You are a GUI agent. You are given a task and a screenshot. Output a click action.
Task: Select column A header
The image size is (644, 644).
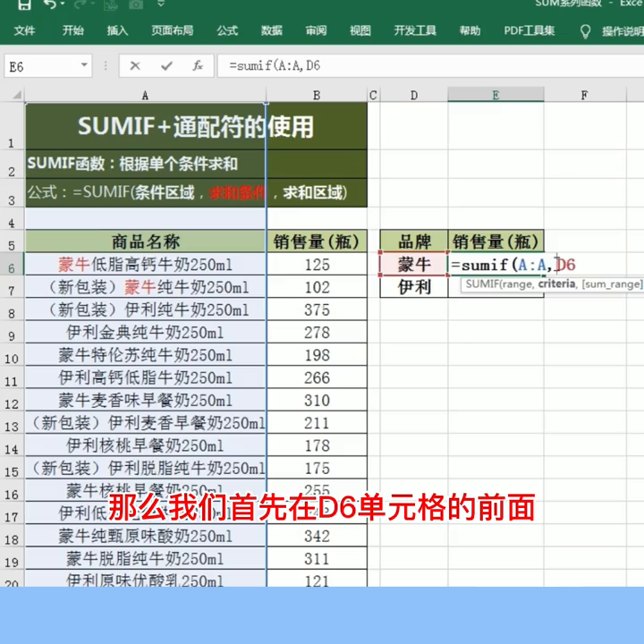click(146, 96)
